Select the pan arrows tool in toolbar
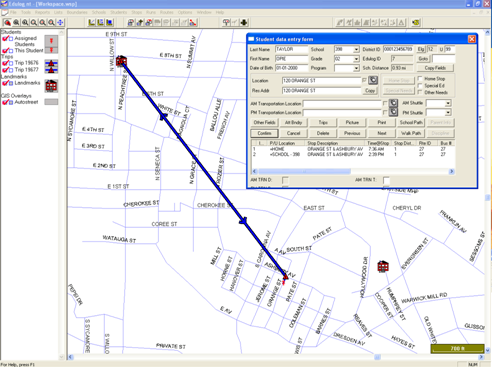The width and height of the screenshot is (492, 367). coord(60,23)
